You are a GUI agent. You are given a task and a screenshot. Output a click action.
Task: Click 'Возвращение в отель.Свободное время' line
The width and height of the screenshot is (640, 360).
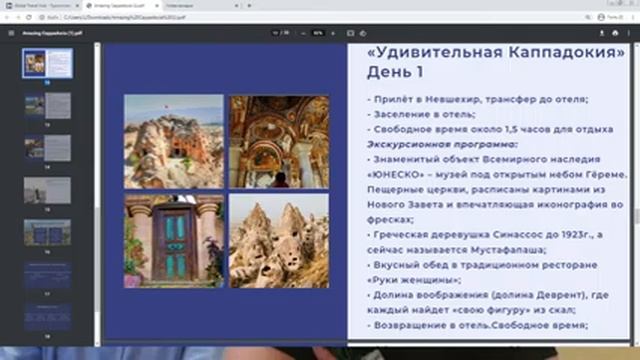coord(478,325)
